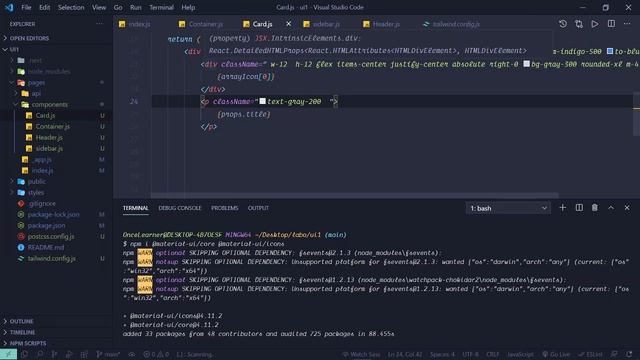The width and height of the screenshot is (640, 360).
Task: Open the 1: bash terminal selector dropdown
Action: click(508, 208)
